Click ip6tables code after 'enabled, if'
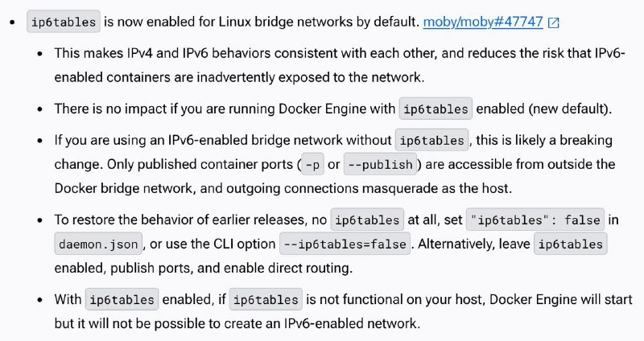644x341 pixels. pos(266,299)
